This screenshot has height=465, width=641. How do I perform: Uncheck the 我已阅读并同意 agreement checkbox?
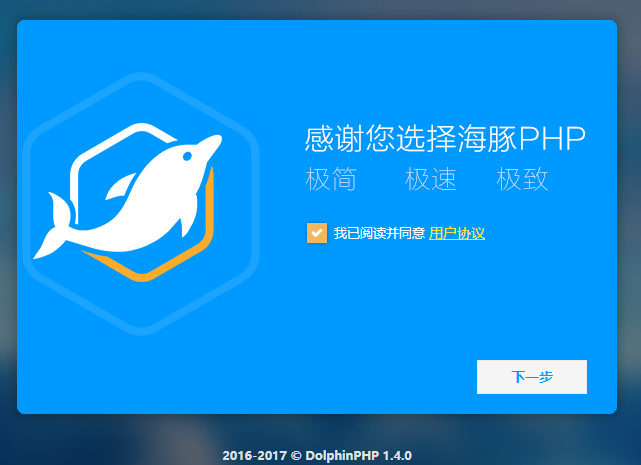tap(317, 233)
